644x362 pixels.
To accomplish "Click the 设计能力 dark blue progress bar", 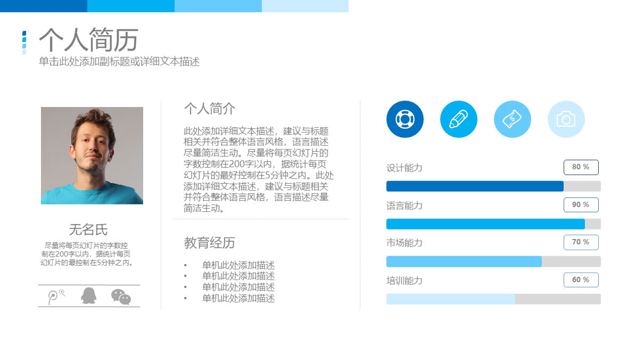I will click(x=475, y=186).
